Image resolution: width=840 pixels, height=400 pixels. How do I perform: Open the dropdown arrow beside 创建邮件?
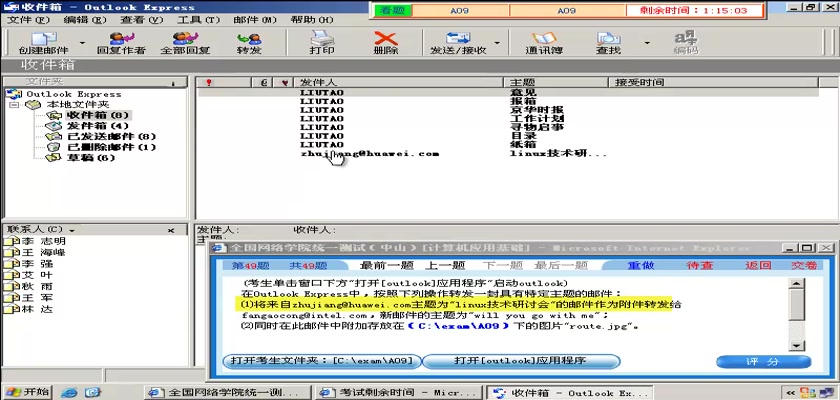[x=82, y=43]
